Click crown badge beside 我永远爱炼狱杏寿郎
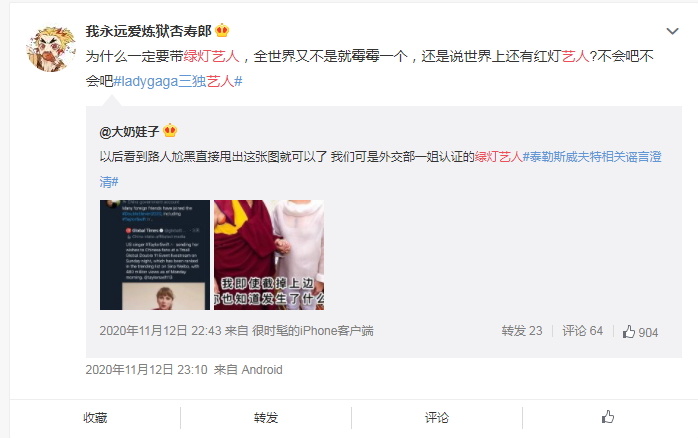The image size is (698, 438). [x=222, y=31]
